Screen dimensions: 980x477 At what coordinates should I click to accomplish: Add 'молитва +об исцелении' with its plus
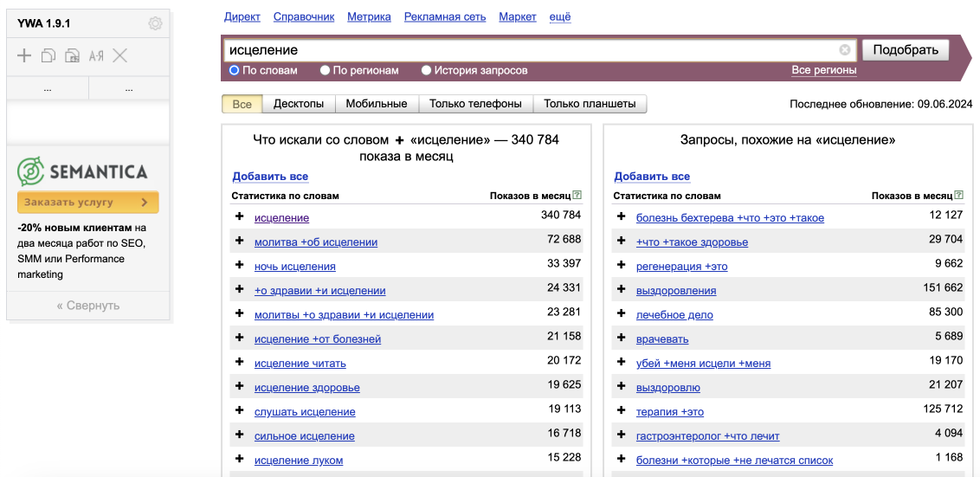point(239,242)
